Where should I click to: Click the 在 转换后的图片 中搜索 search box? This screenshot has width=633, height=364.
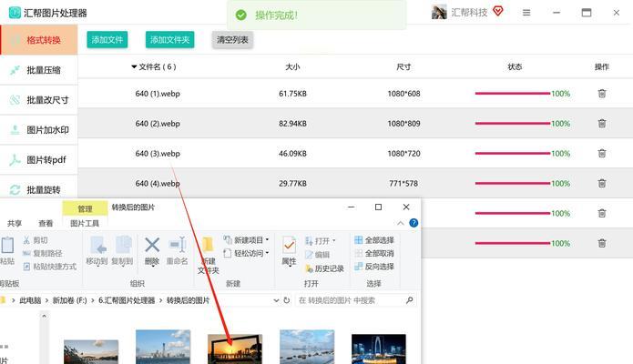pos(354,300)
